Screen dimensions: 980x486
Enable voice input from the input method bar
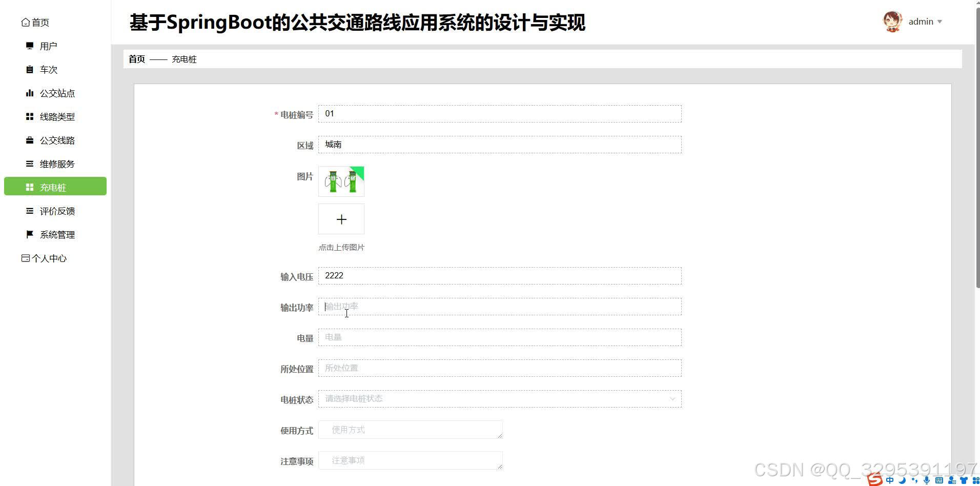927,480
